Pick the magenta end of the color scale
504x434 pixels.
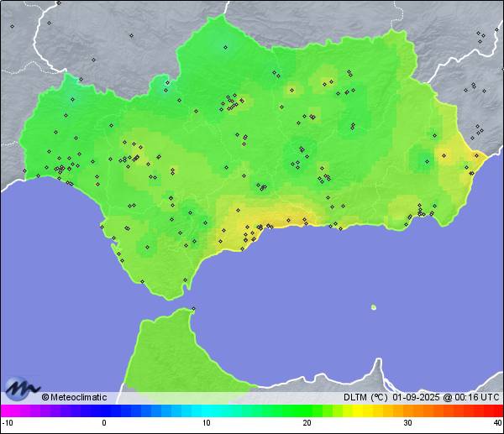click(x=7, y=410)
